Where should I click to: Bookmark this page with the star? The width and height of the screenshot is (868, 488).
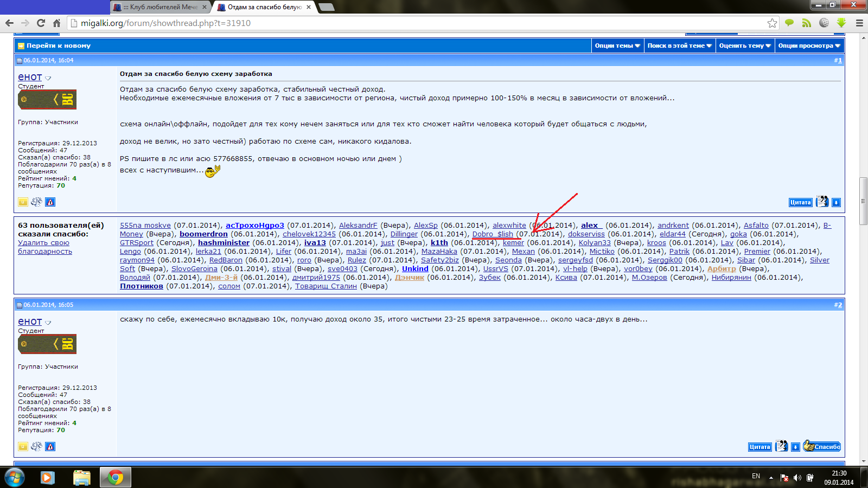pyautogui.click(x=772, y=23)
